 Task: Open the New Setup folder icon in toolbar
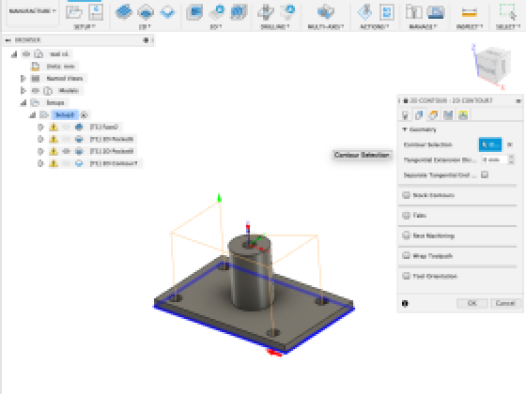point(74,12)
